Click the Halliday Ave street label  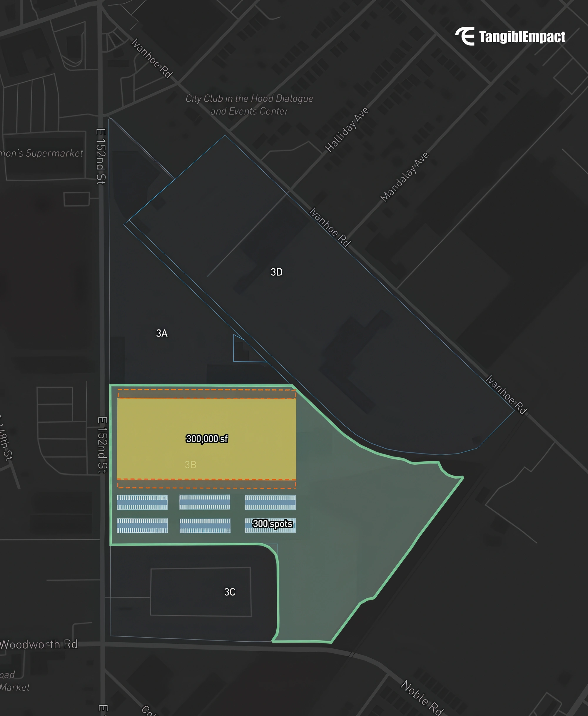347,129
